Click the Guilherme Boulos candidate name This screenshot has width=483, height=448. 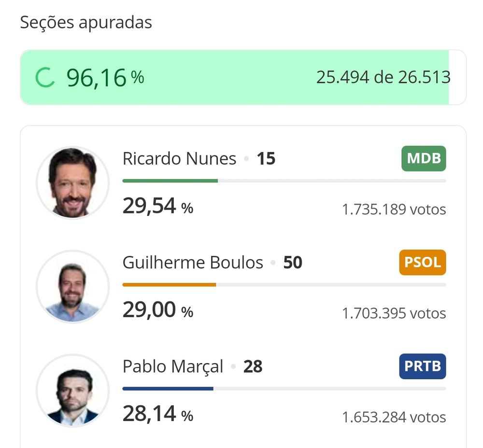click(193, 262)
